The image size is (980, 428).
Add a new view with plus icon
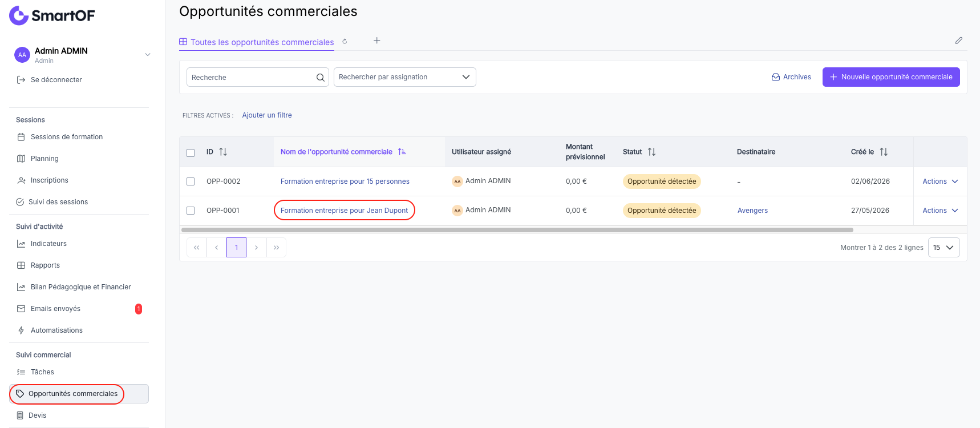click(x=377, y=41)
